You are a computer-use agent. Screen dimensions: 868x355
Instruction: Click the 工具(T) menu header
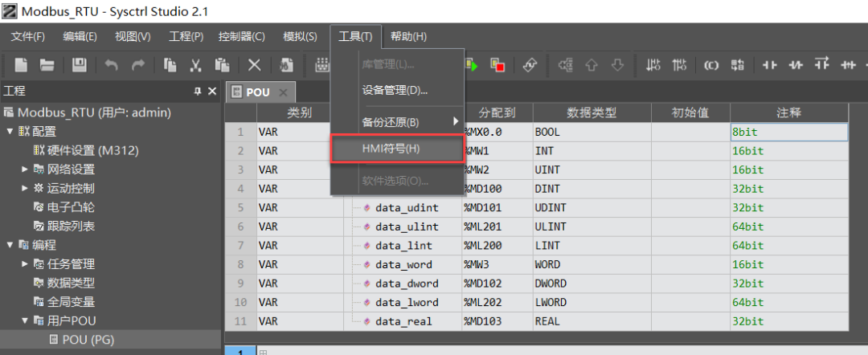pos(356,36)
